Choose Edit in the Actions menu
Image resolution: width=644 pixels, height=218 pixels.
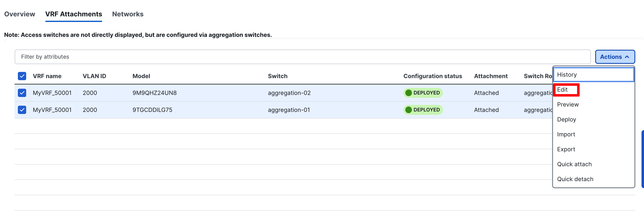click(x=563, y=90)
